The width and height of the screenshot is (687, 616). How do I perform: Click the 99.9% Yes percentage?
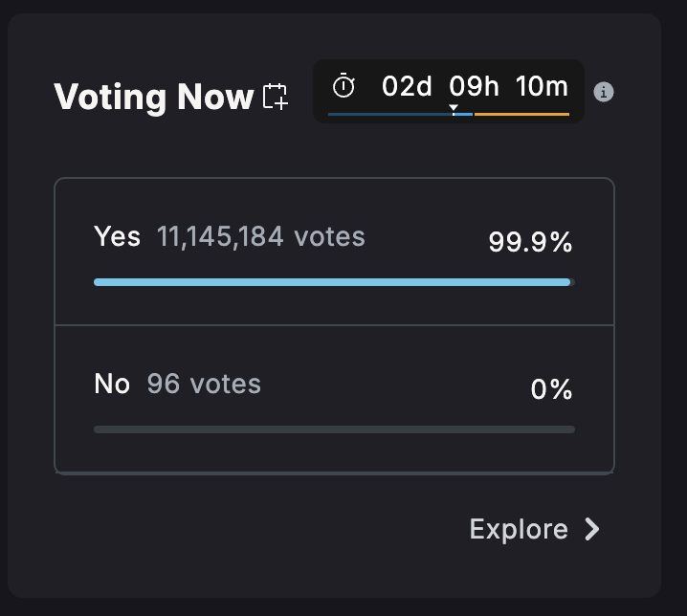coord(530,243)
